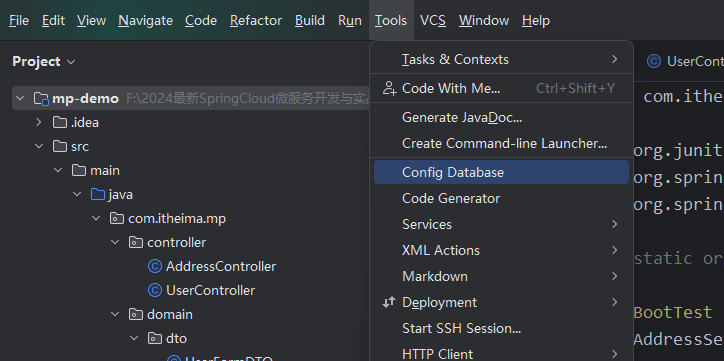The image size is (724, 361).
Task: Open the File menu
Action: pos(19,21)
